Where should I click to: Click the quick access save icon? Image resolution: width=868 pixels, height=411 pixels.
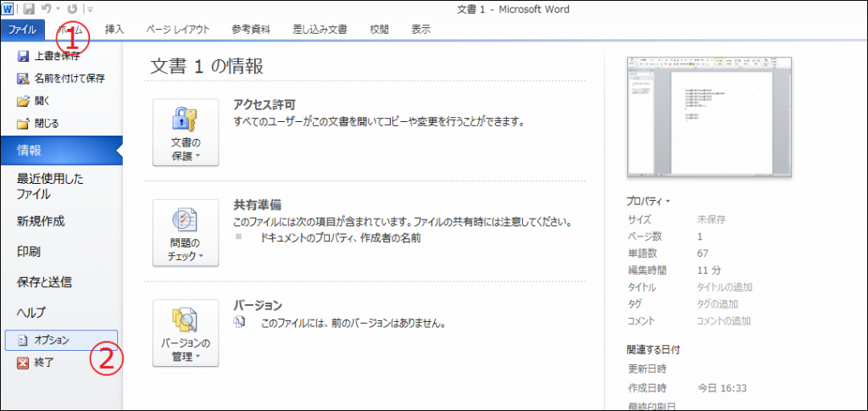click(29, 8)
